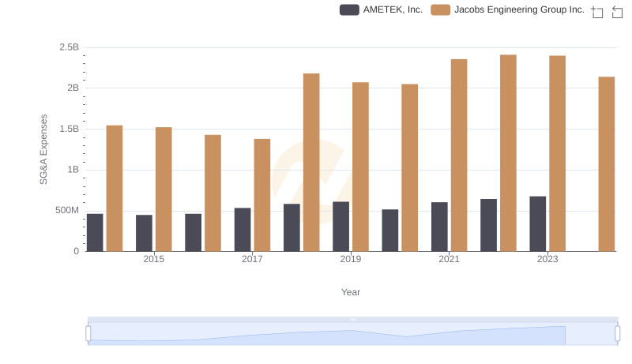Image resolution: width=632 pixels, height=364 pixels.
Task: Click the 2015 x-axis label
Action: click(154, 259)
